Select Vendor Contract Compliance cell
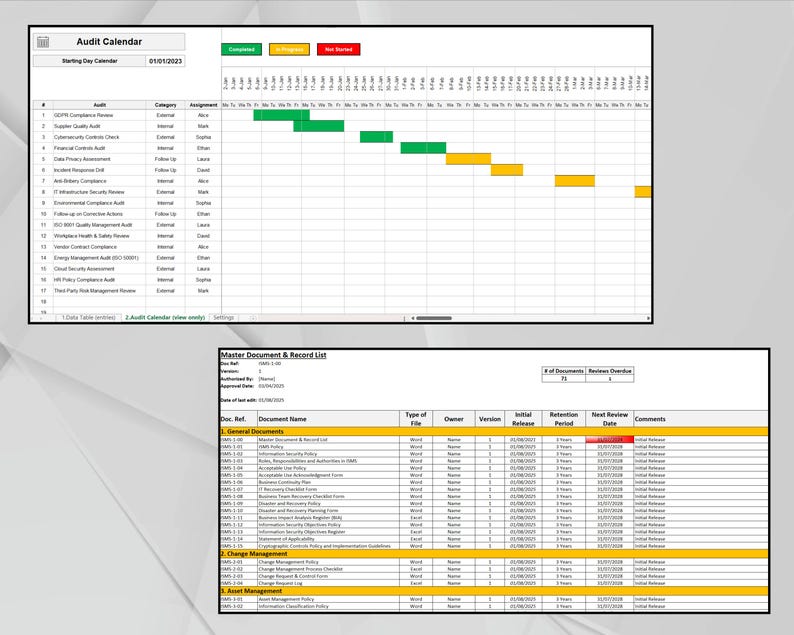 [x=99, y=247]
